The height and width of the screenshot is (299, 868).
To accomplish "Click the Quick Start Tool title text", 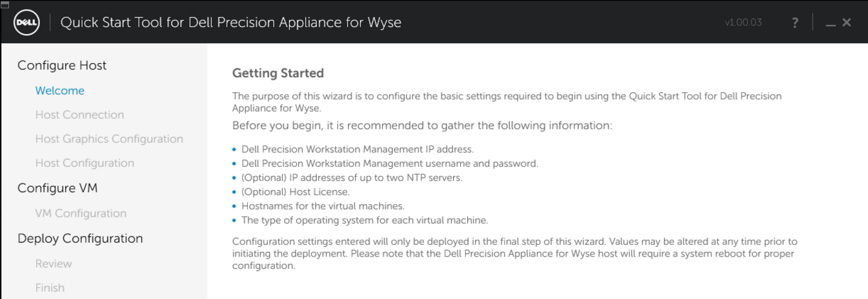I will [x=230, y=23].
